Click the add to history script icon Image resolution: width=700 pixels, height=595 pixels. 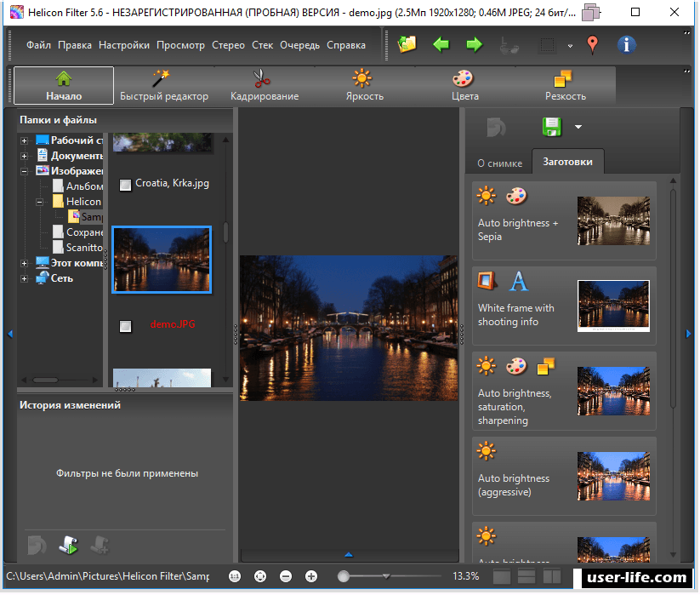click(x=100, y=546)
